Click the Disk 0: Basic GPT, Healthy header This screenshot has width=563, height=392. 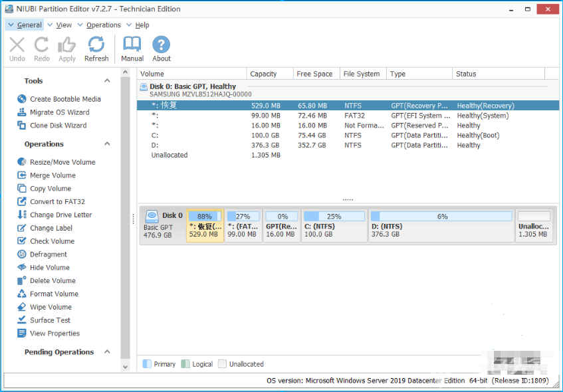(193, 86)
